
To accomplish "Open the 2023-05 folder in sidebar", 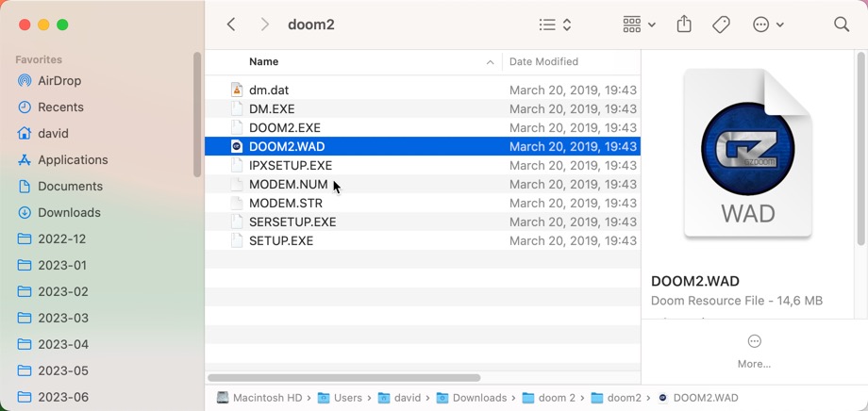I will pyautogui.click(x=53, y=370).
